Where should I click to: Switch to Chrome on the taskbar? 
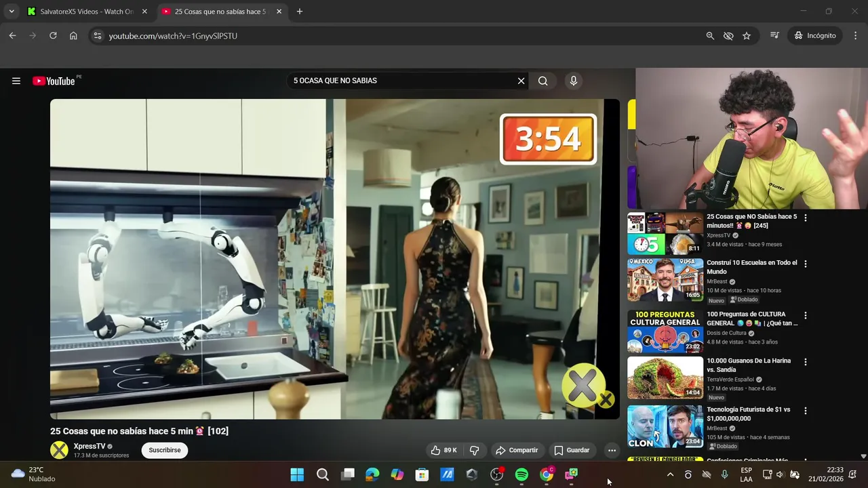pos(547,475)
